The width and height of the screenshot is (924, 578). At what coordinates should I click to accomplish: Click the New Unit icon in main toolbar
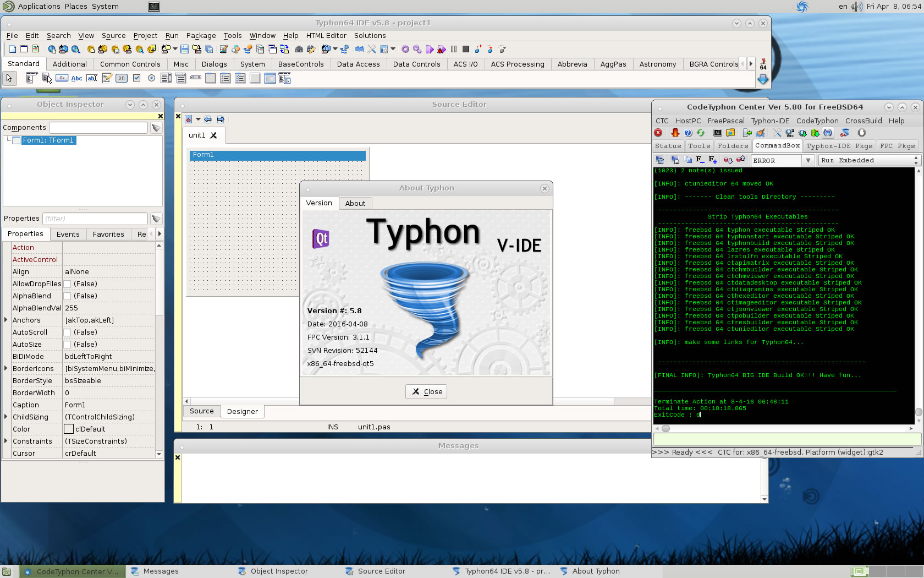pyautogui.click(x=12, y=50)
